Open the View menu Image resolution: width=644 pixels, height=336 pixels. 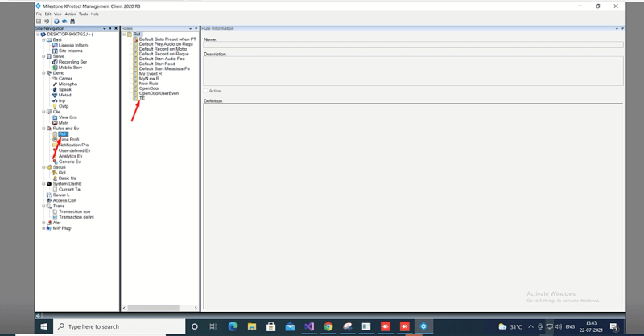(57, 14)
